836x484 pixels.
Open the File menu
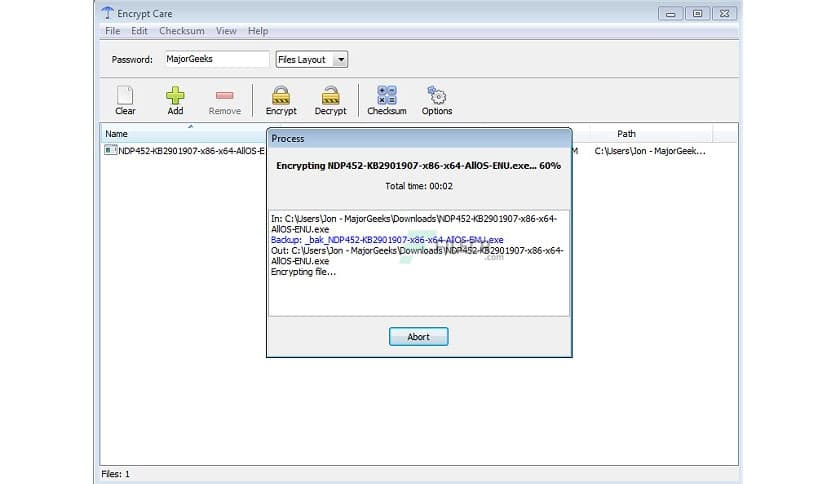pos(112,31)
